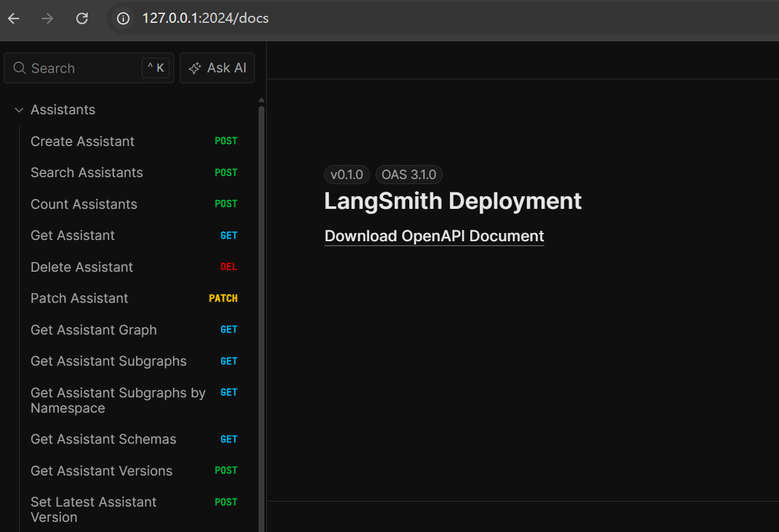Collapse the Assistants section chevron
The height and width of the screenshot is (532, 779).
[x=19, y=110]
